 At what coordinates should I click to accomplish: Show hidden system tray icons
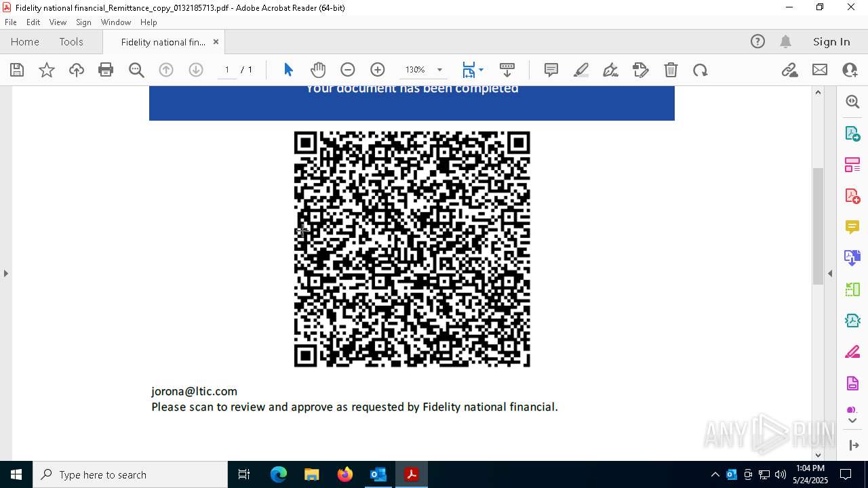(x=715, y=474)
